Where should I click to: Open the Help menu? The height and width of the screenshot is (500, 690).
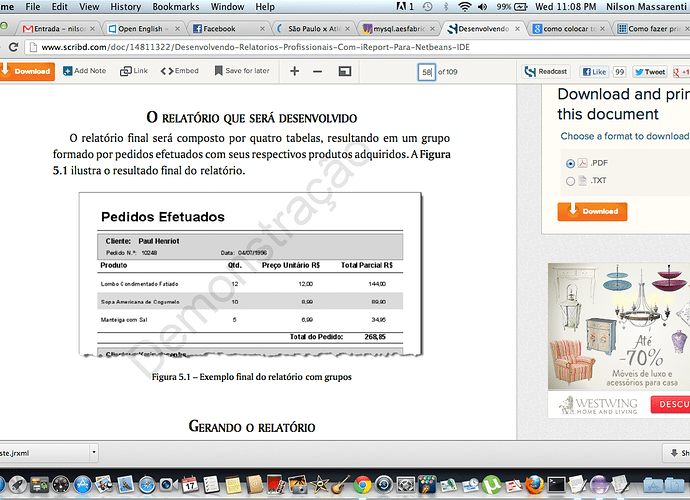click(x=265, y=7)
